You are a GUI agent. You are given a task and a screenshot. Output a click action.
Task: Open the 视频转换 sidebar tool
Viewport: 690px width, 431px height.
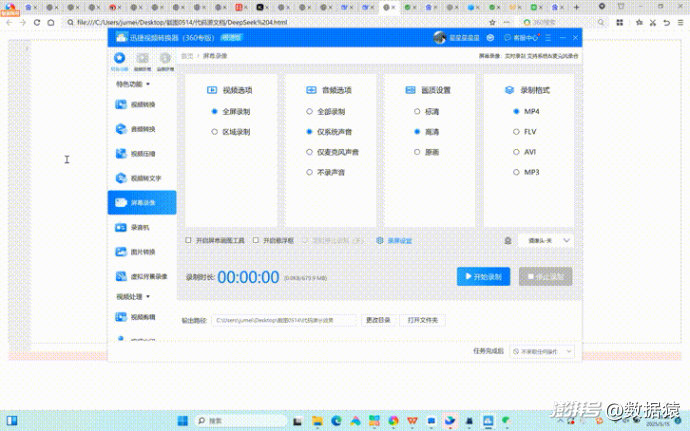click(x=142, y=104)
